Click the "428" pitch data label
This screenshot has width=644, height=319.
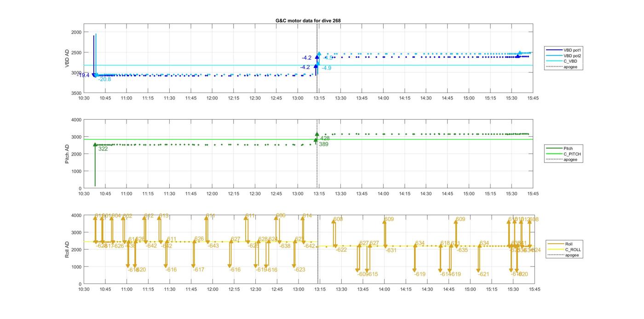point(325,138)
